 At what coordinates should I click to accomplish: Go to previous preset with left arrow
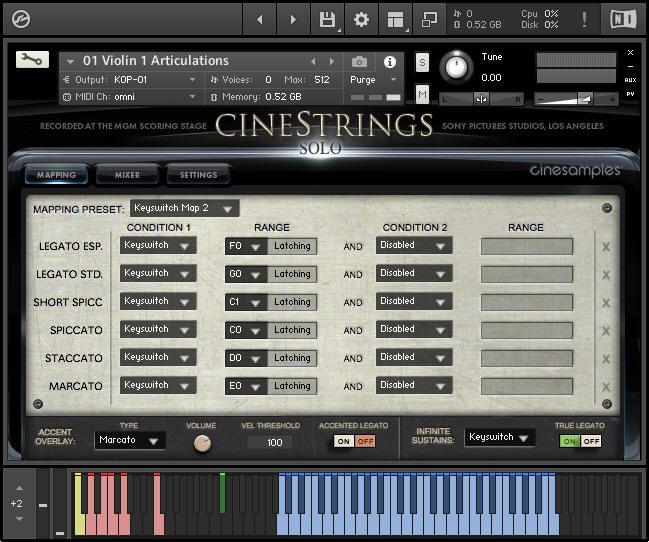[260, 19]
